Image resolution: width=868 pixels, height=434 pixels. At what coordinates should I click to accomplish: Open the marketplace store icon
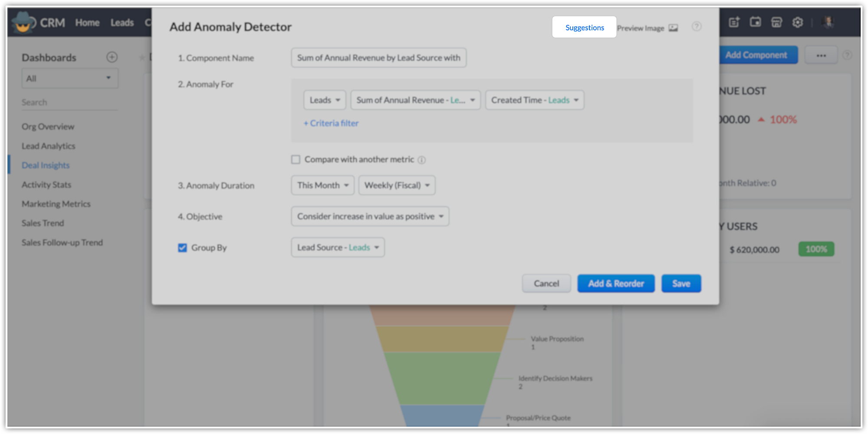pos(776,22)
